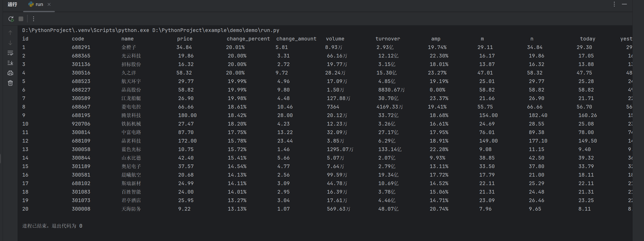Open more actions beside the stop button
The image size is (644, 241).
(x=34, y=19)
